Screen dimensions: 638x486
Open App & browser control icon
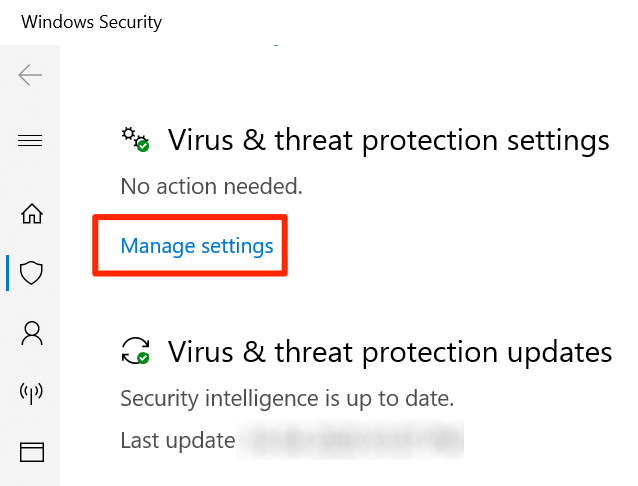(x=32, y=453)
